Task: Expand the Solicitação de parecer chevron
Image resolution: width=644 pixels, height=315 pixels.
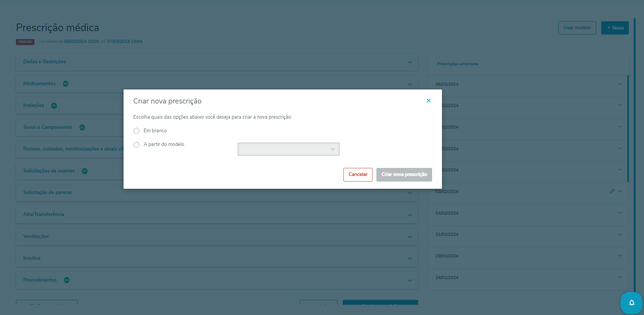Action: 410,193
